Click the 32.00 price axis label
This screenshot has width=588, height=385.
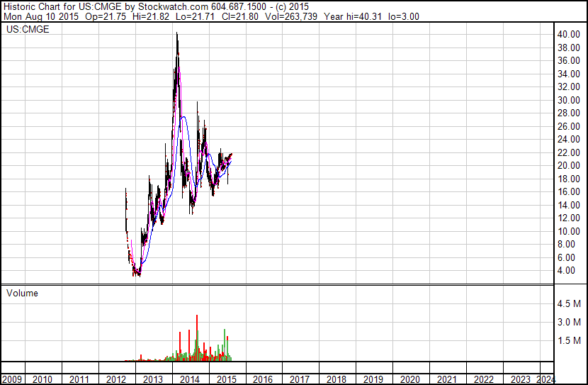[568, 87]
